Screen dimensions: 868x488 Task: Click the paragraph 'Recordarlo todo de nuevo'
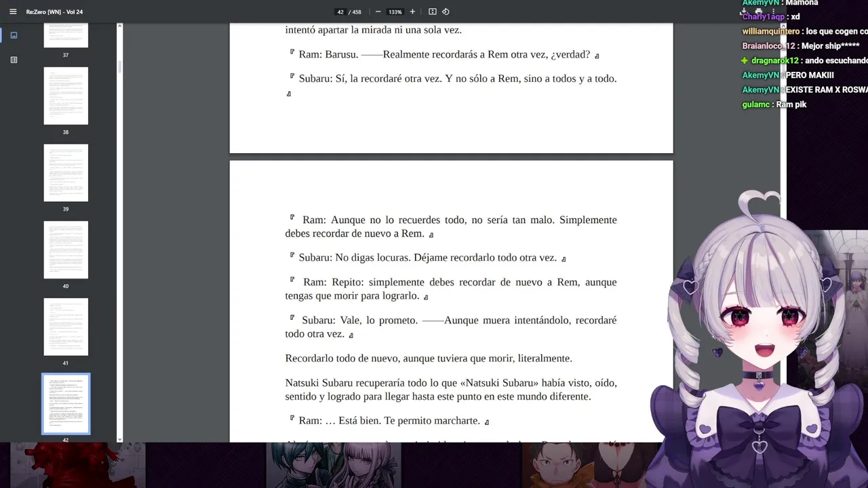click(429, 358)
